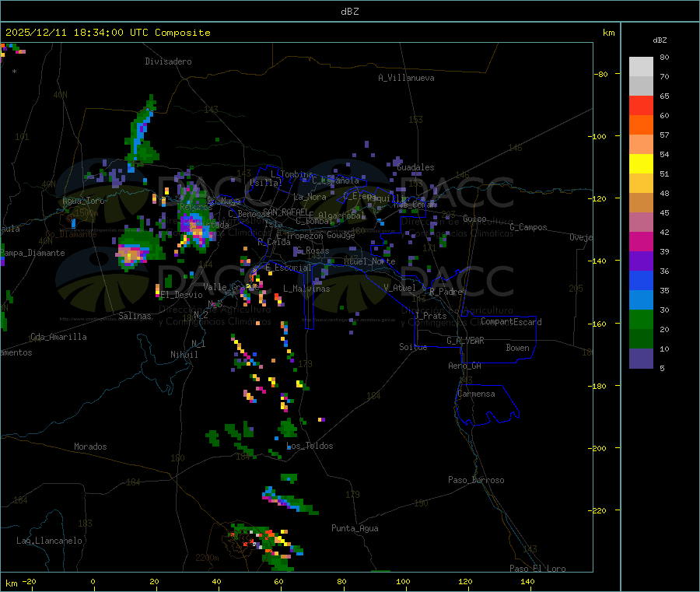Select the La_Nora label
This screenshot has height=592, width=700.
[310, 197]
